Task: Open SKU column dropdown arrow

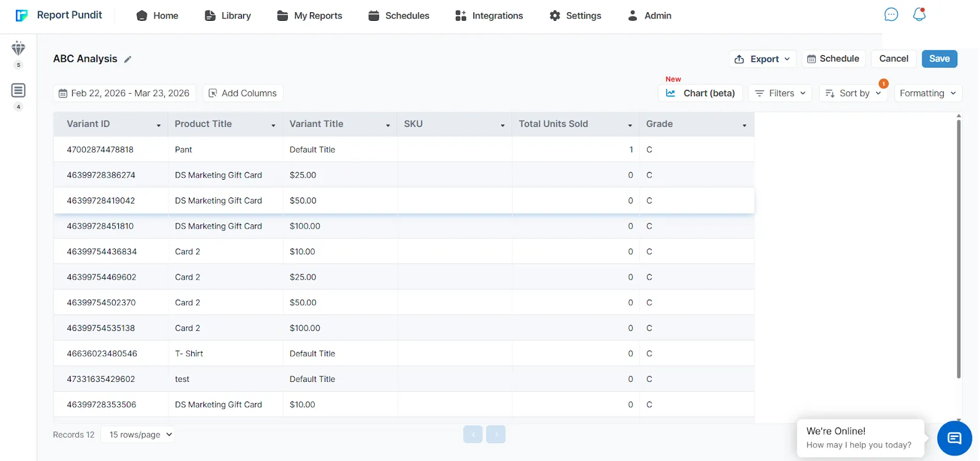Action: pyautogui.click(x=502, y=125)
